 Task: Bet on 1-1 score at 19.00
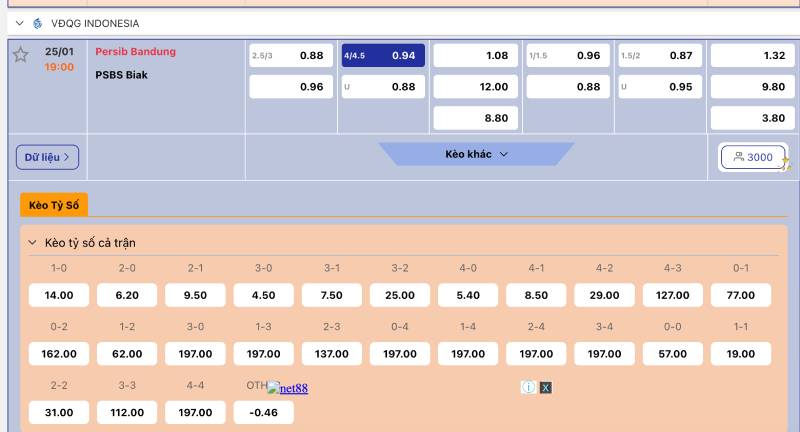click(741, 354)
